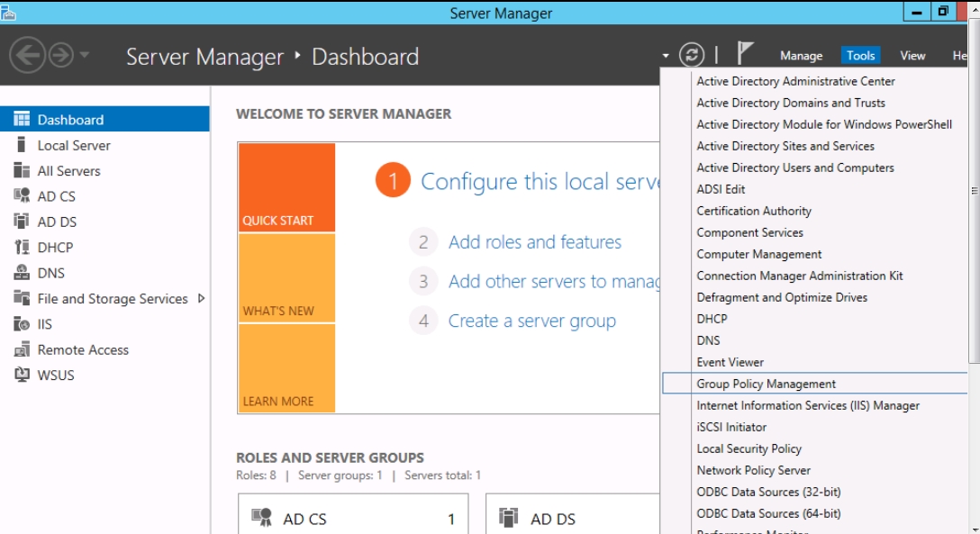Open WSUS from the sidebar

pyautogui.click(x=56, y=376)
